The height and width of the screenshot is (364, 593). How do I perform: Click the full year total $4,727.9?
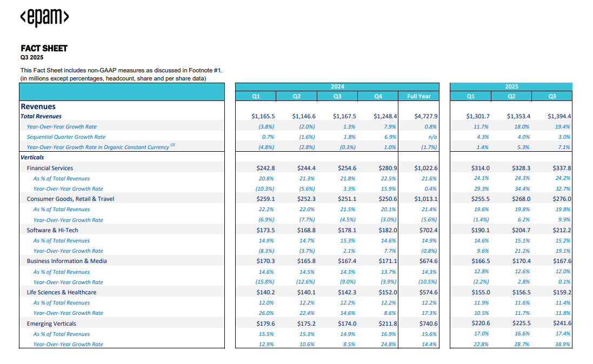[x=426, y=117]
